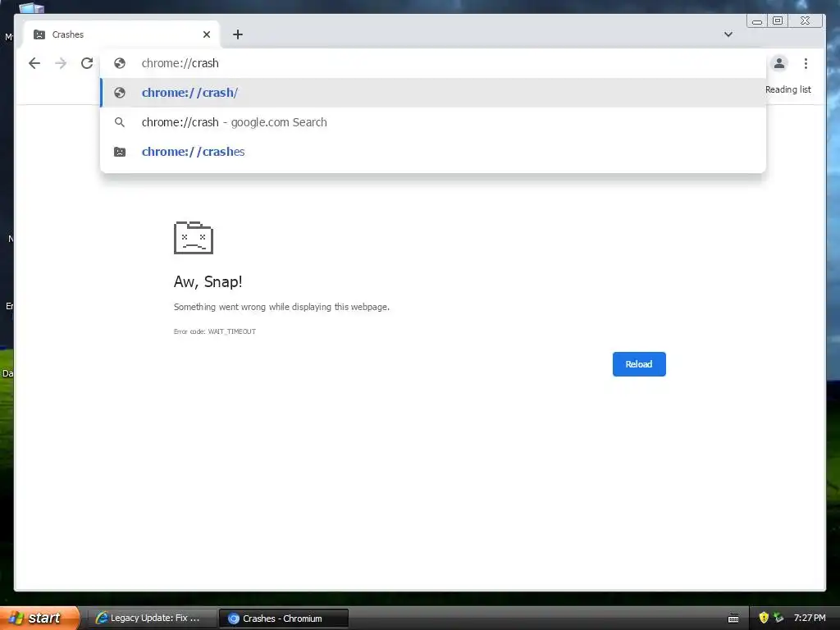Viewport: 840px width, 630px height.
Task: Click the sad folder crash illustration
Action: tap(194, 237)
